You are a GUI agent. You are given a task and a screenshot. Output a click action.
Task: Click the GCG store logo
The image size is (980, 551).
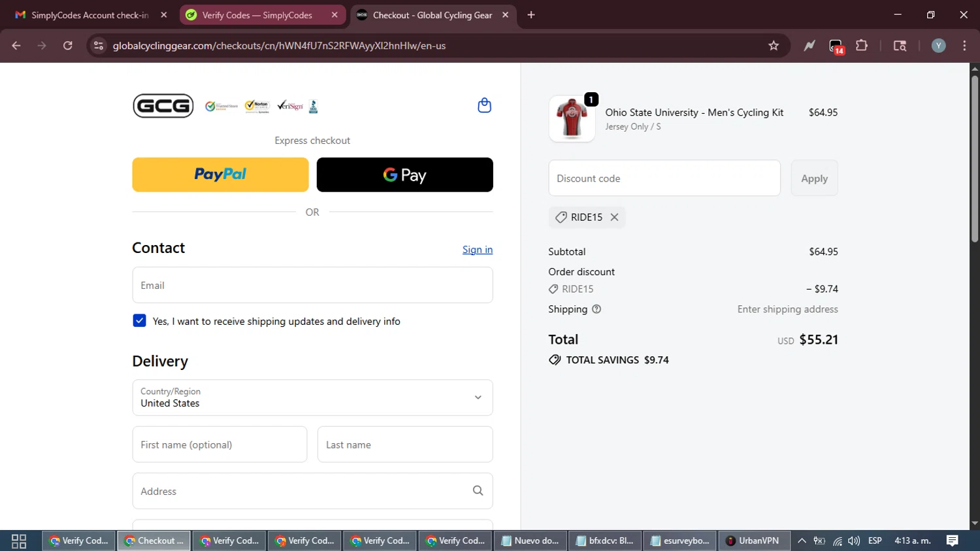163,106
